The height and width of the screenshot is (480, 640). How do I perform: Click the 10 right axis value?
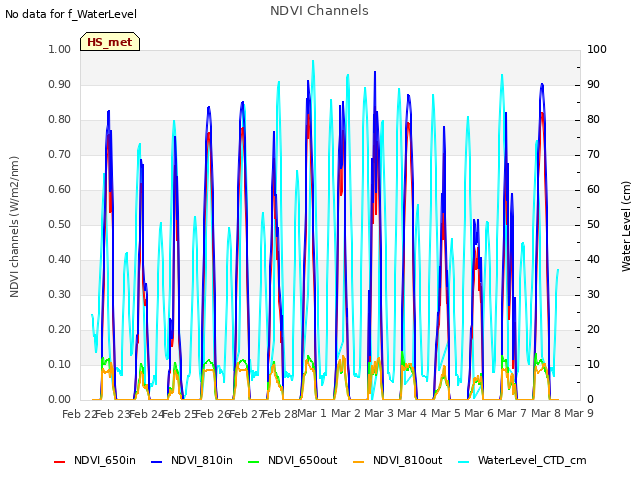[593, 364]
